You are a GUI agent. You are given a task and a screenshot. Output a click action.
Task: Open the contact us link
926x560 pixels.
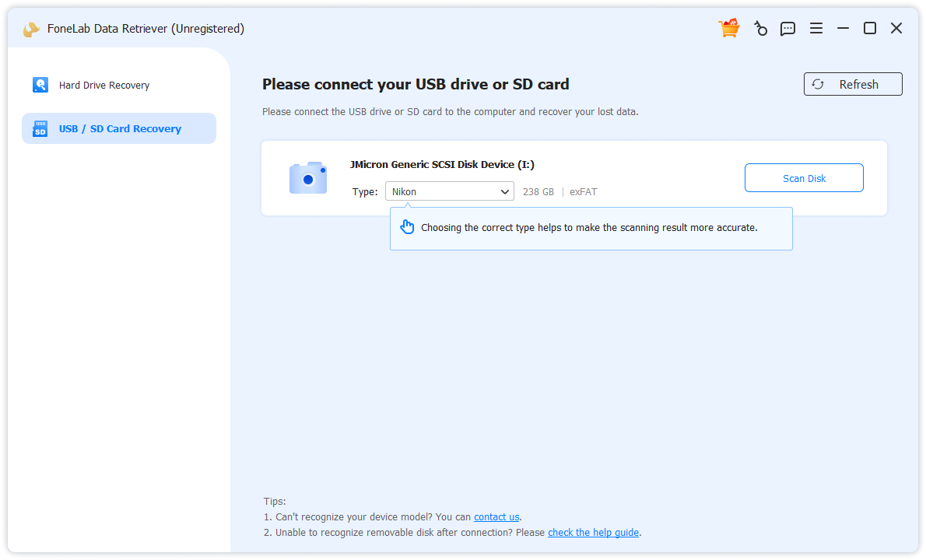pos(496,516)
